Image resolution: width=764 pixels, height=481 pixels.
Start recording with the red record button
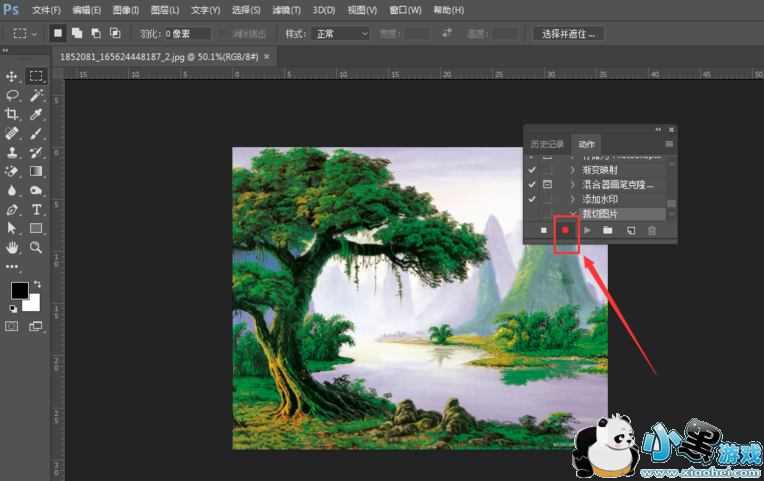tap(565, 230)
